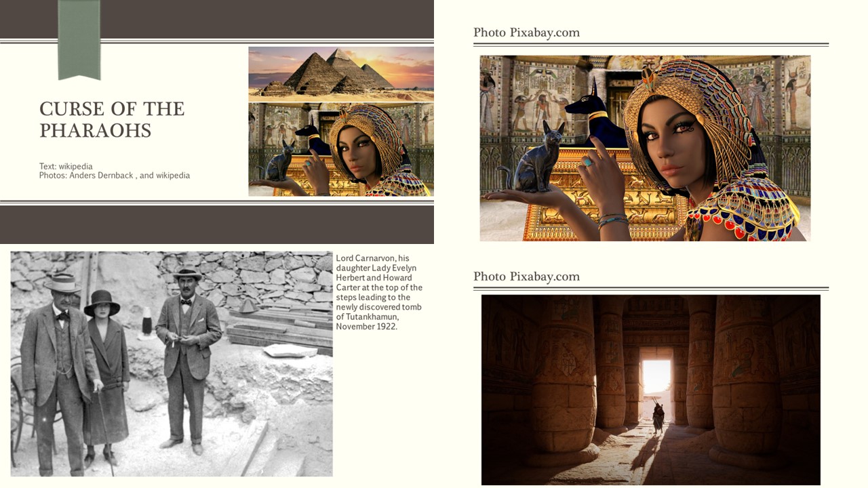Select the Lord Carnarvon caption paragraph
Screen dimensions: 868x488
[x=379, y=292]
